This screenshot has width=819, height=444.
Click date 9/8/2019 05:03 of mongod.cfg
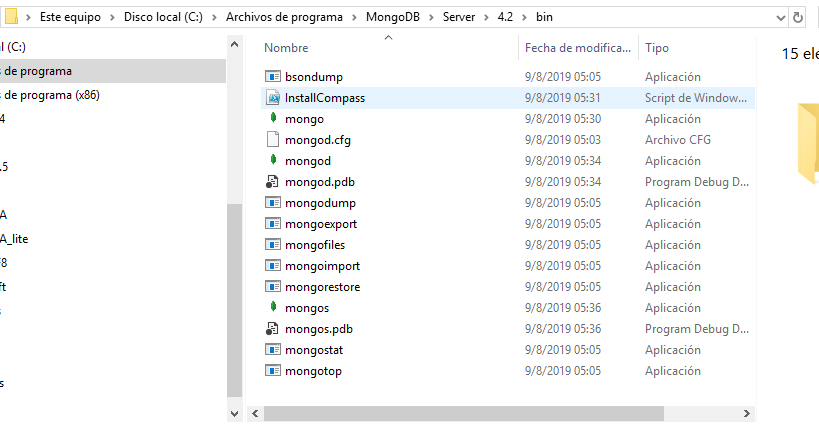pos(563,139)
